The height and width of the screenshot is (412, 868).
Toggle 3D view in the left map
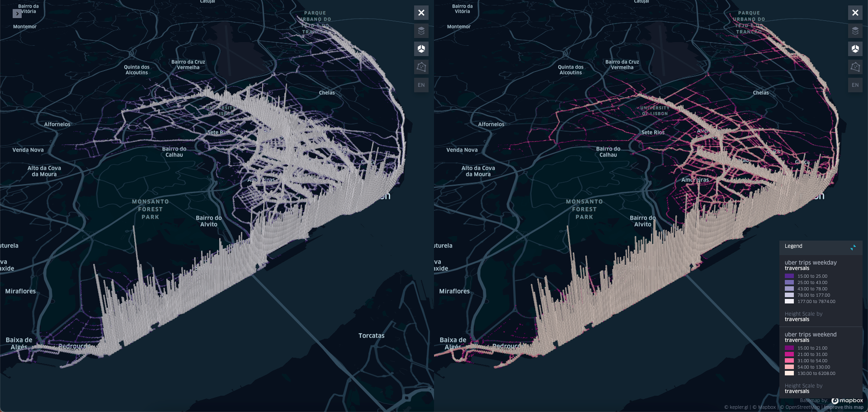click(421, 49)
